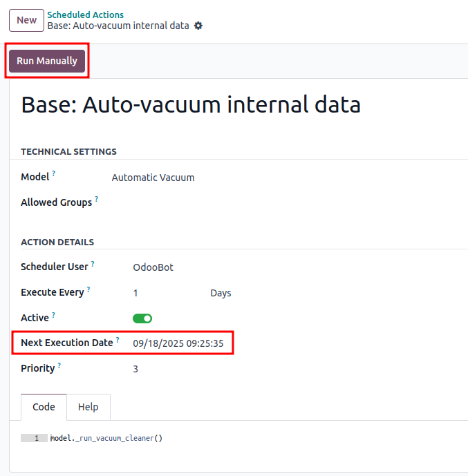Click the New button
Screen dimensions: 468x476
tap(26, 20)
